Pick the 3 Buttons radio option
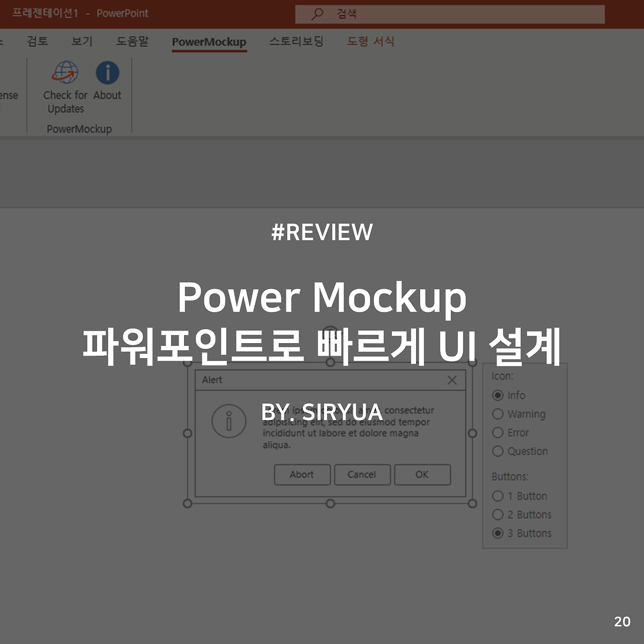644x644 pixels. pyautogui.click(x=498, y=533)
